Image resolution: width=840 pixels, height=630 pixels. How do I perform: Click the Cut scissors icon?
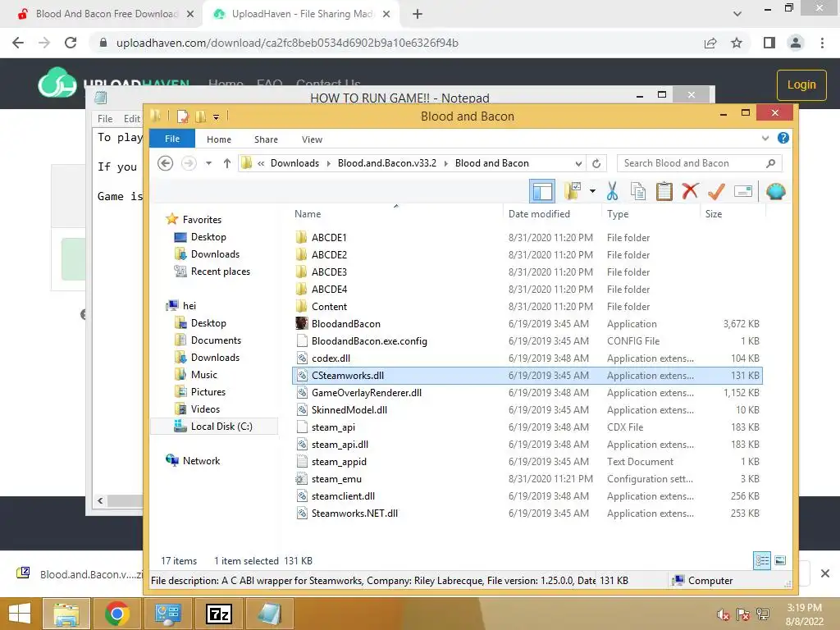(x=612, y=191)
